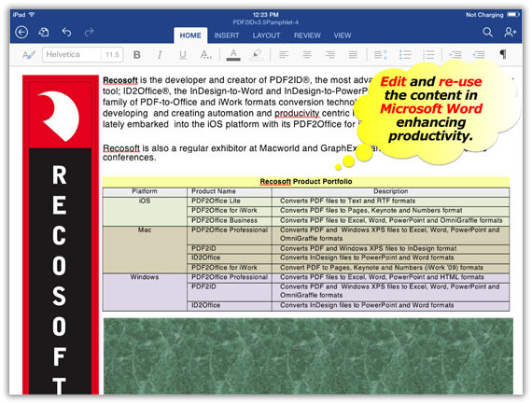Open more text formatting options

(205, 55)
